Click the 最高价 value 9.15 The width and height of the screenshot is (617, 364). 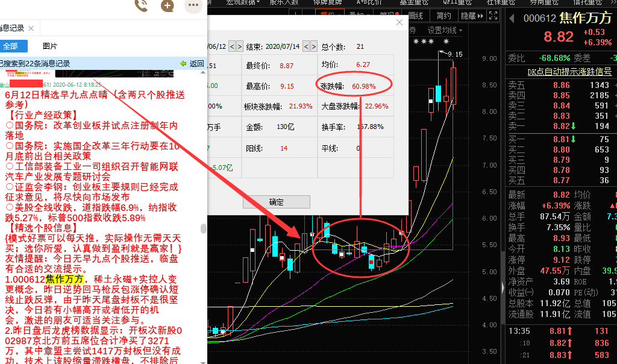[x=287, y=86]
